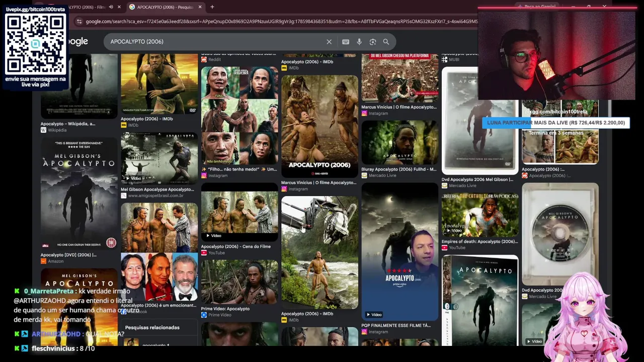This screenshot has height=362, width=644.
Task: Open the image with 'APOCALYPTO (2006)' overlay text
Action: pos(319,126)
